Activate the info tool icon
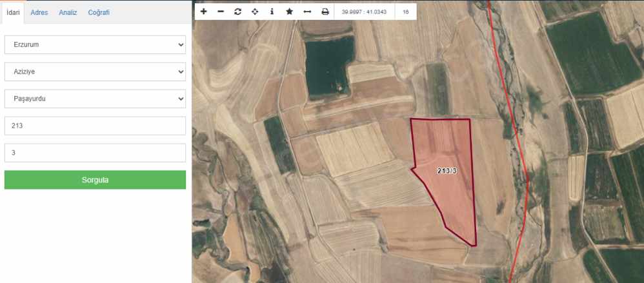 pyautogui.click(x=272, y=12)
